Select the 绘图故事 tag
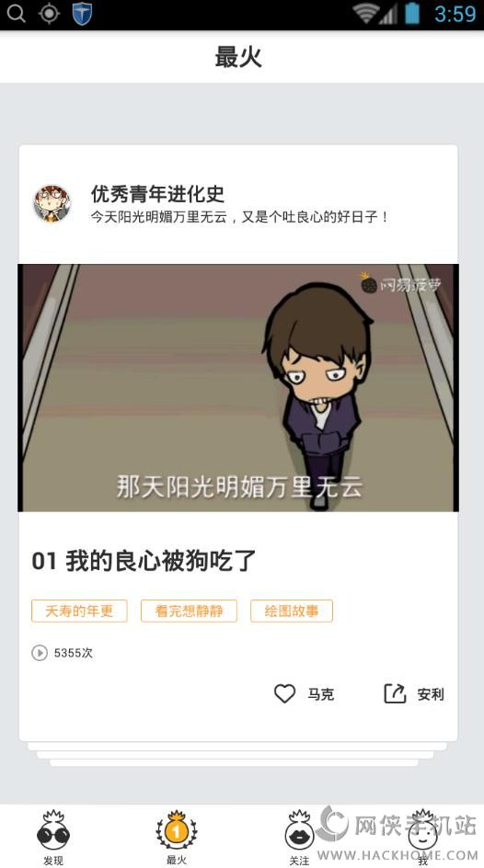Viewport: 484px width, 868px height. tap(292, 611)
